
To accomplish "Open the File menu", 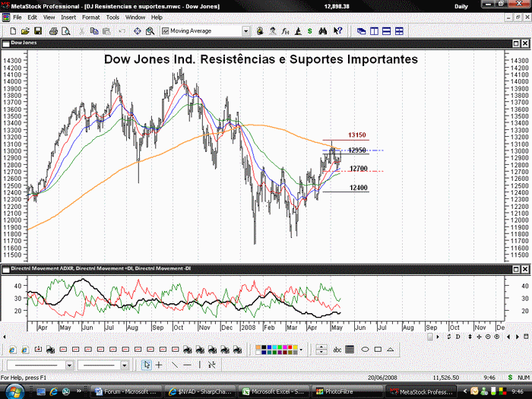I will pyautogui.click(x=17, y=17).
